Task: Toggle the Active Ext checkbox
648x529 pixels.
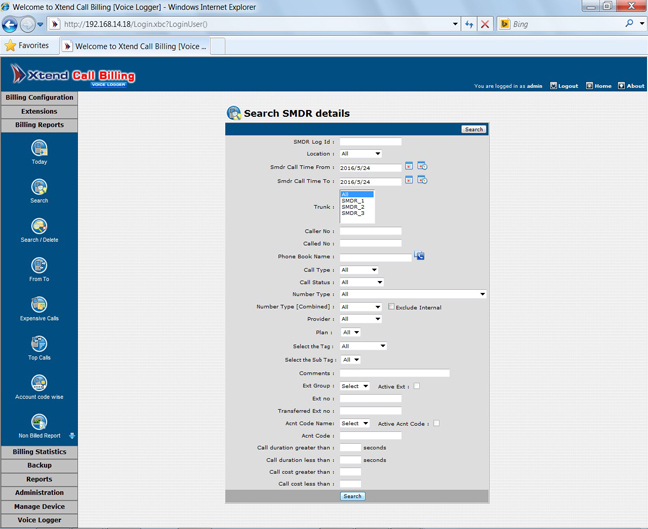Action: (x=417, y=386)
